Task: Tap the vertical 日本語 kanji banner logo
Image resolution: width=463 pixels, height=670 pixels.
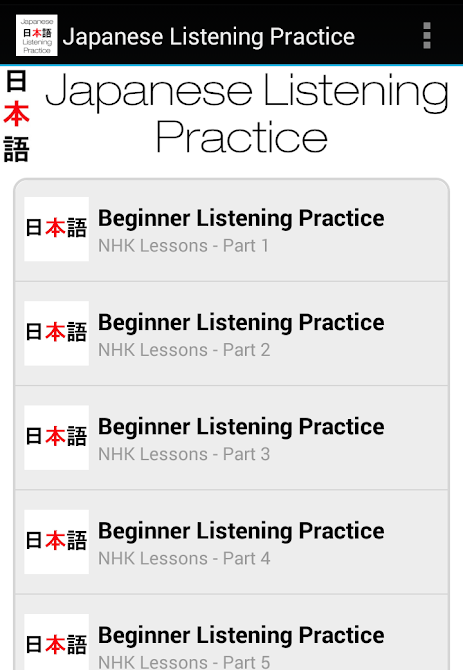Action: [17, 117]
